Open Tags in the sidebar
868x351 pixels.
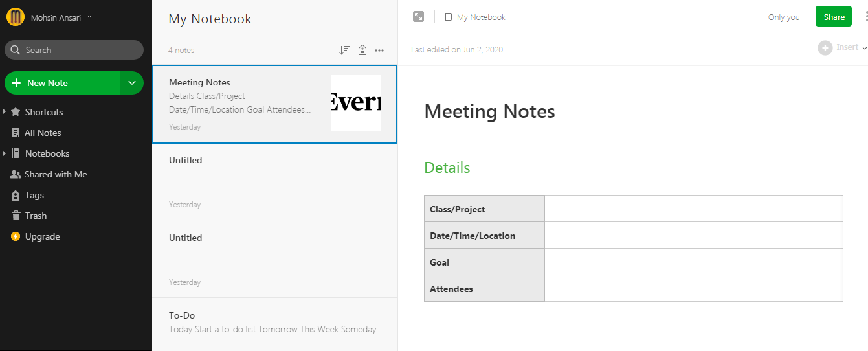click(34, 195)
